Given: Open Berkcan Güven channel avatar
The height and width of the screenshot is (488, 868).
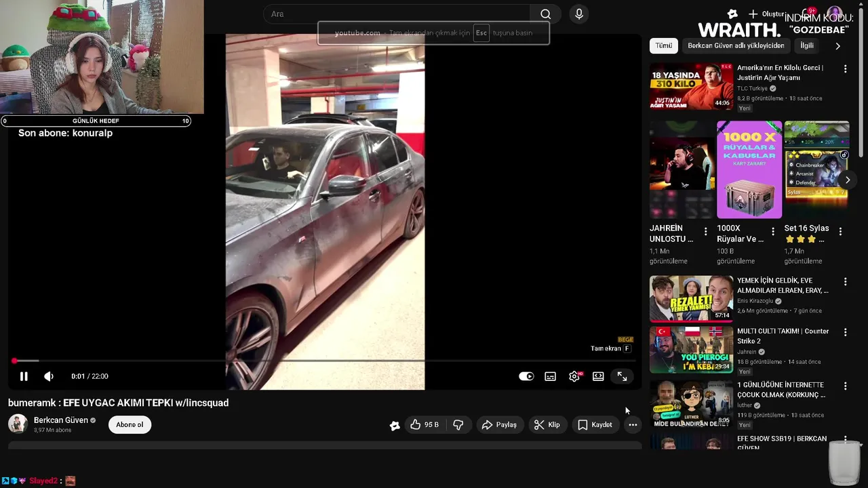Looking at the screenshot, I should [x=18, y=424].
